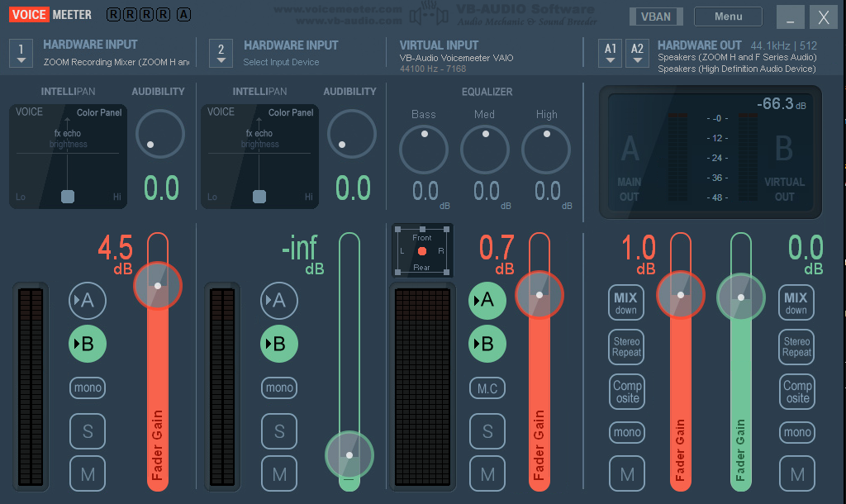
Task: Click red dot in Front/Rear surround panner
Action: [422, 251]
